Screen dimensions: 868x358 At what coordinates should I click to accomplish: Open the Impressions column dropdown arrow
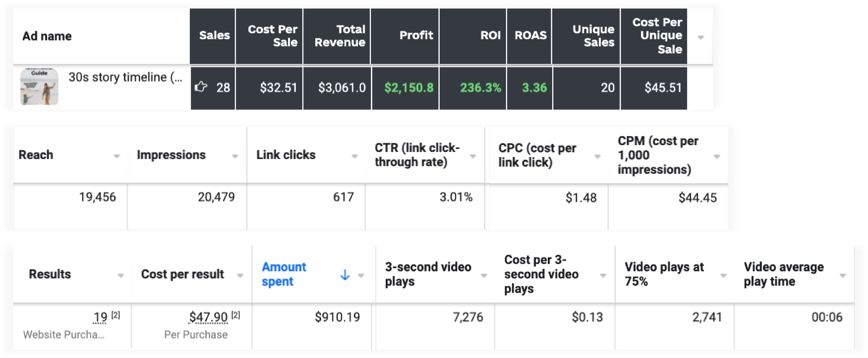coord(235,156)
